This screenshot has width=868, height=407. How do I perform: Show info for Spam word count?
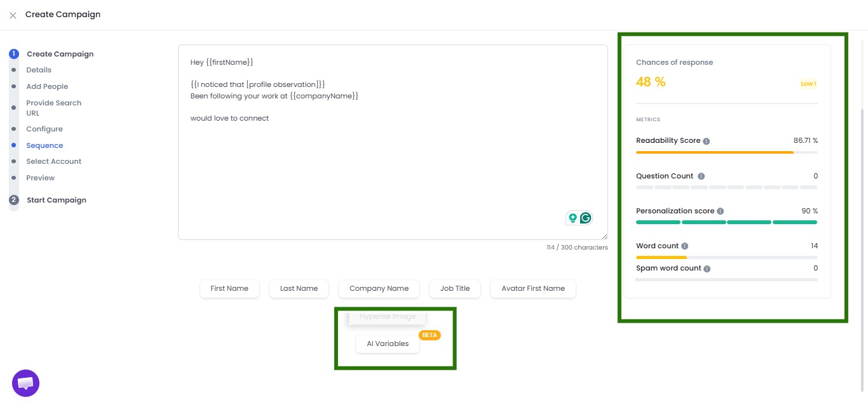(x=707, y=269)
